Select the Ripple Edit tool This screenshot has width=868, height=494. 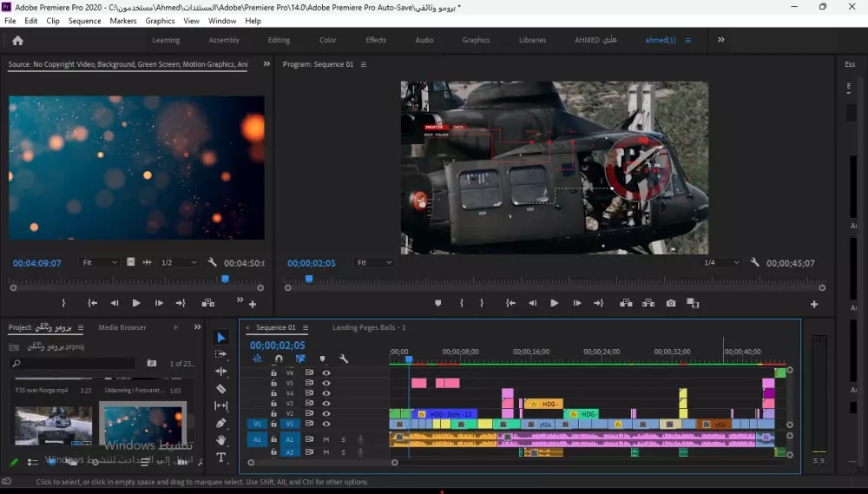pos(221,372)
